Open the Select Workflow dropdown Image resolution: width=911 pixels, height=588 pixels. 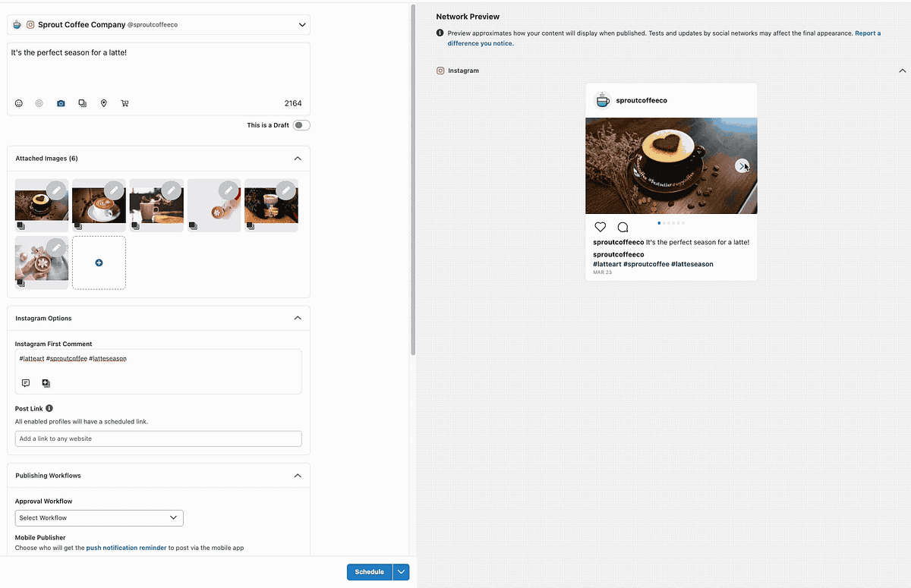click(x=99, y=517)
